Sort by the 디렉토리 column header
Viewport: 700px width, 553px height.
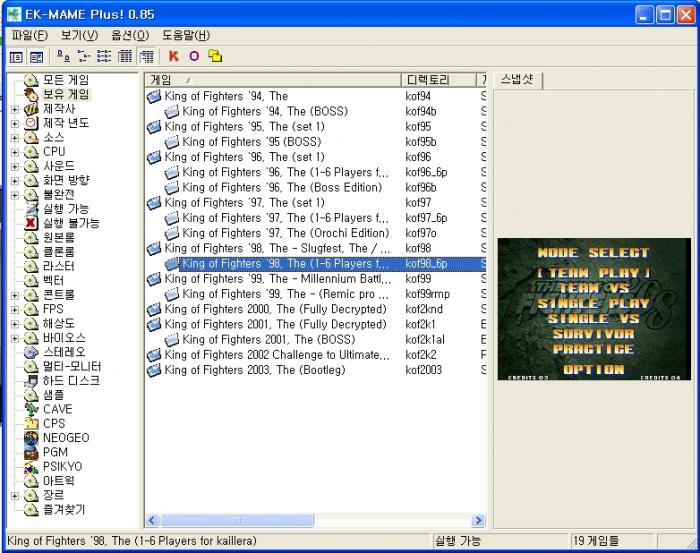pos(439,80)
